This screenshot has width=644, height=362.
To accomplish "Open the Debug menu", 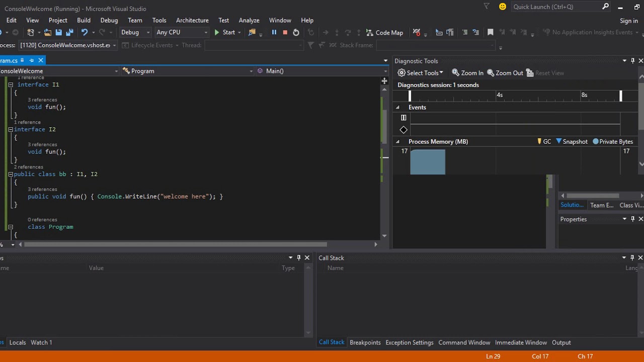I will click(x=109, y=20).
